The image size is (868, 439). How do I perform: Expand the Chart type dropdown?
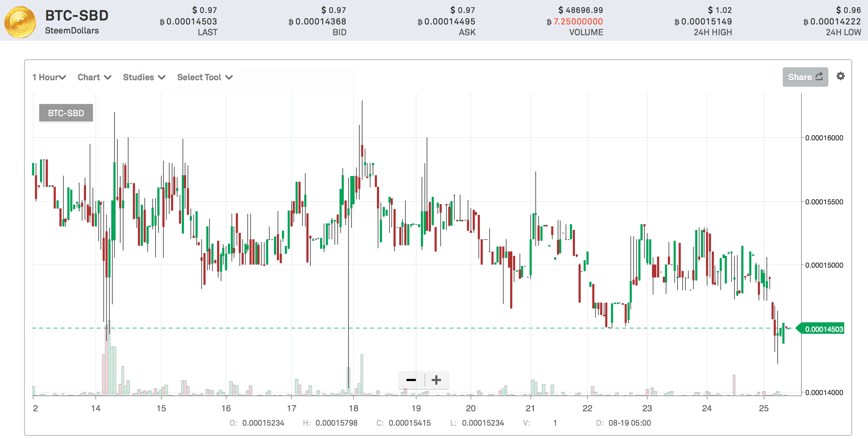[x=94, y=77]
